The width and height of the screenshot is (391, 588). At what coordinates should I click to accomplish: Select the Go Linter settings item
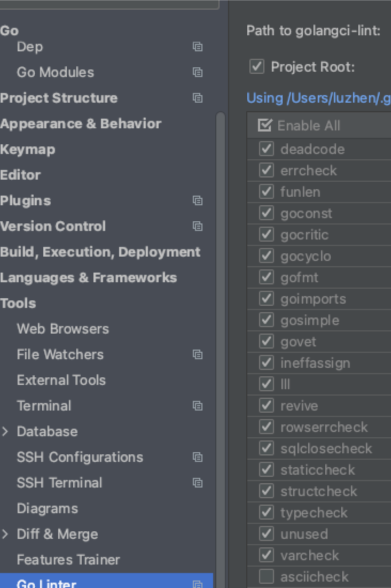click(46, 583)
